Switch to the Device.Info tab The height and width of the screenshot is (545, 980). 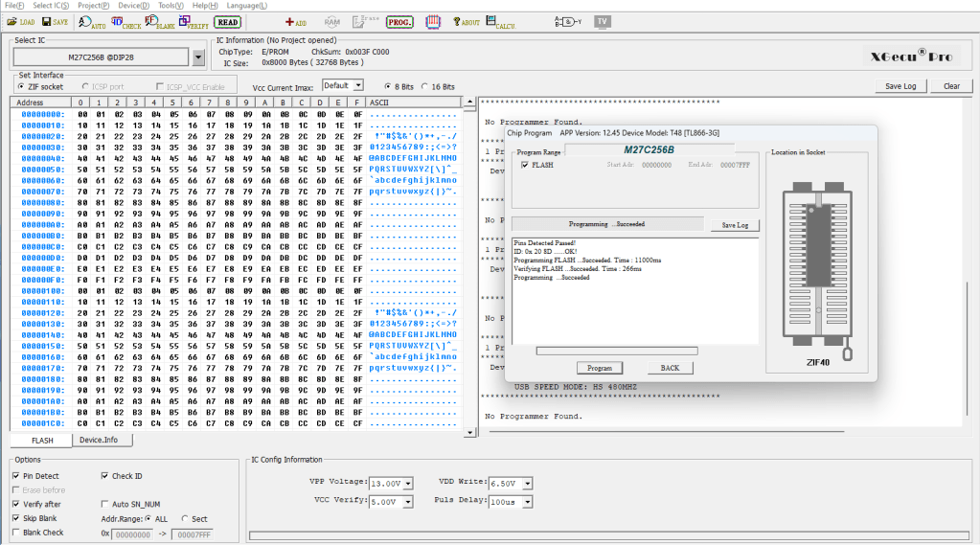point(99,441)
